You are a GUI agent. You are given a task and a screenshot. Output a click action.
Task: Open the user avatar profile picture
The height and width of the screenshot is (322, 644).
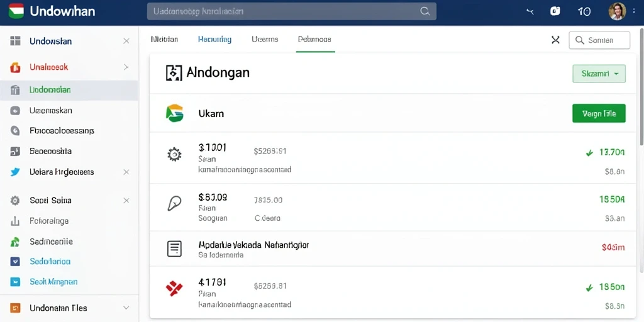pyautogui.click(x=617, y=11)
